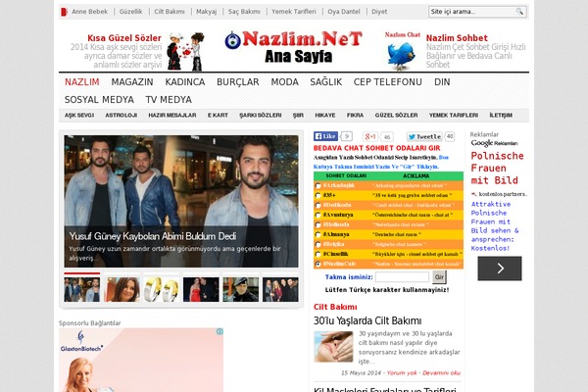The width and height of the screenshot is (588, 392).
Task: Go to HAZIR MESAJLAR in the submenu
Action: point(172,116)
